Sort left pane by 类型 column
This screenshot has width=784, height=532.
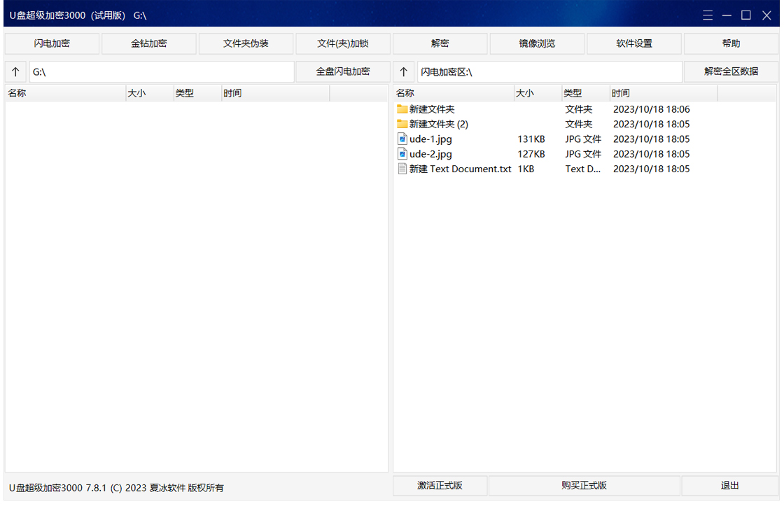click(x=197, y=93)
